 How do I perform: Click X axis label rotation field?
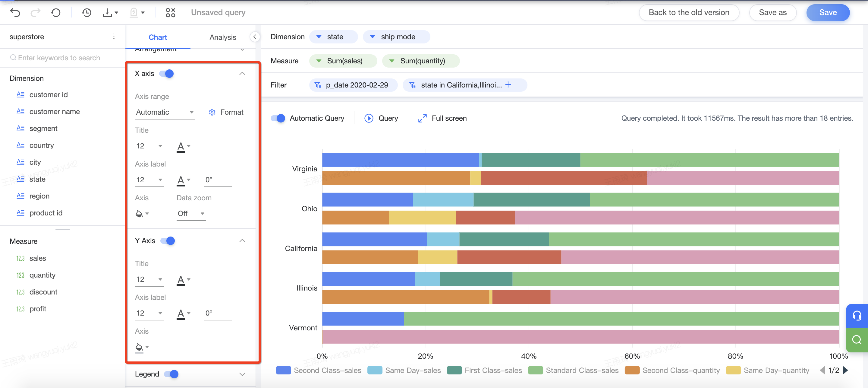pos(218,180)
